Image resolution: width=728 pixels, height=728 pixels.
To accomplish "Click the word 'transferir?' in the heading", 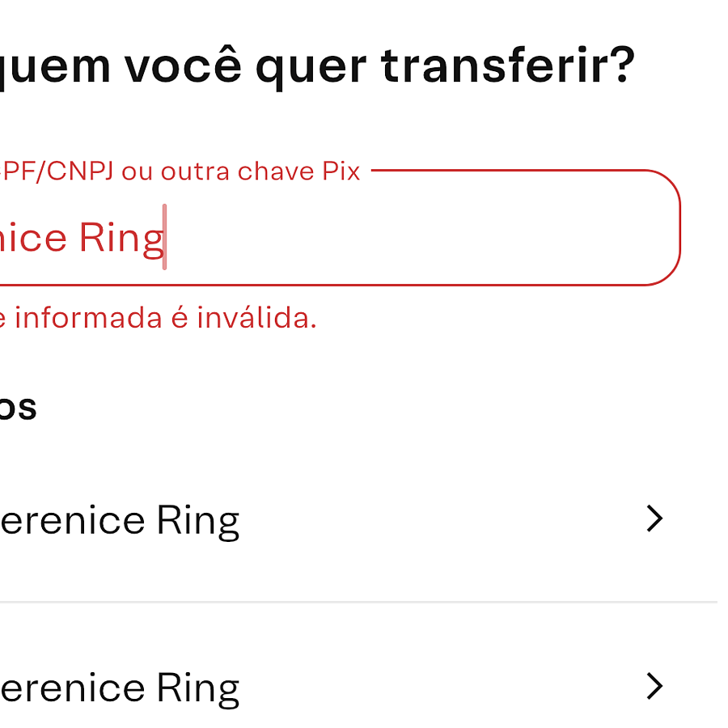I will click(x=508, y=65).
